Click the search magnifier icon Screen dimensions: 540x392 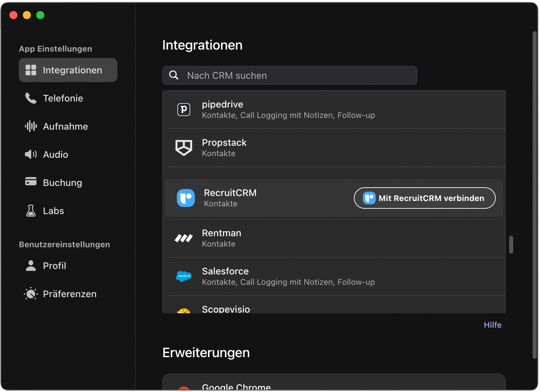point(174,75)
